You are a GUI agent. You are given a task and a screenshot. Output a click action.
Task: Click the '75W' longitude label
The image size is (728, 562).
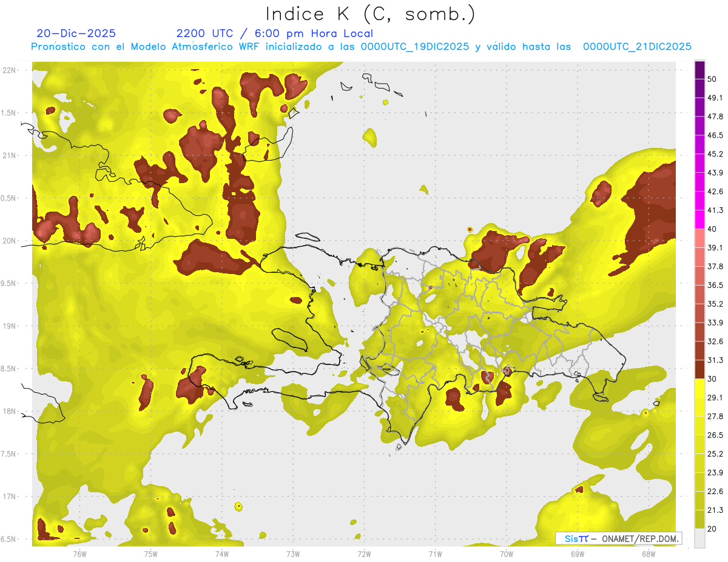click(x=151, y=554)
